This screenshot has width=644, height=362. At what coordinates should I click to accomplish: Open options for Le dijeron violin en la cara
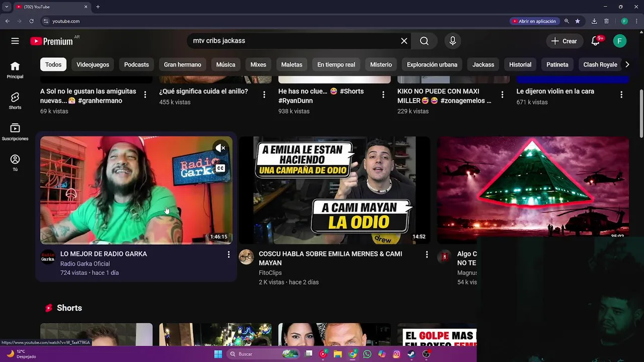[x=621, y=95]
